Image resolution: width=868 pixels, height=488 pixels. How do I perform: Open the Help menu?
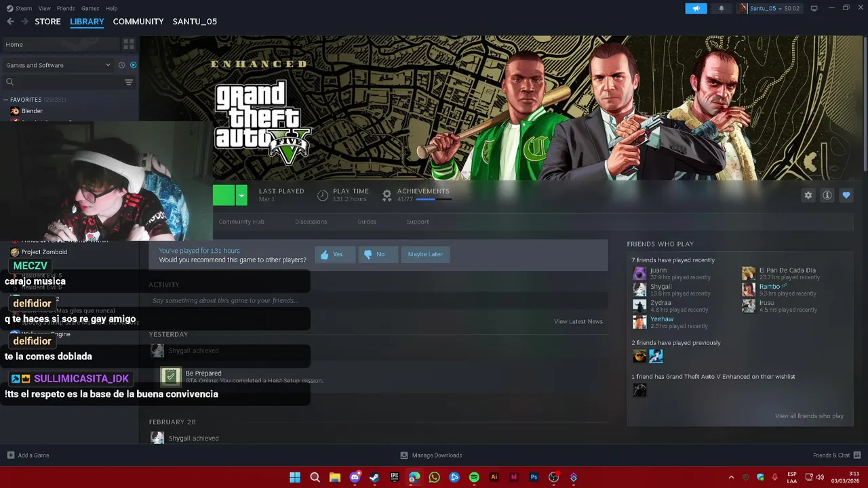(x=112, y=8)
